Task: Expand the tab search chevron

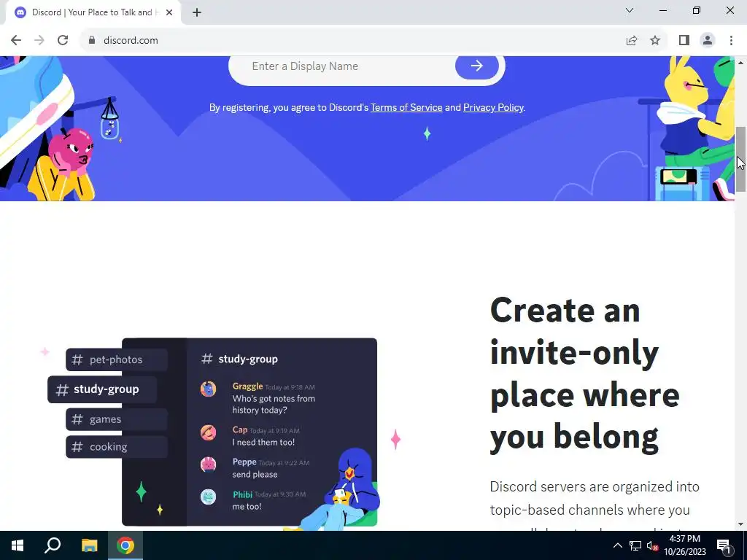Action: (x=630, y=10)
